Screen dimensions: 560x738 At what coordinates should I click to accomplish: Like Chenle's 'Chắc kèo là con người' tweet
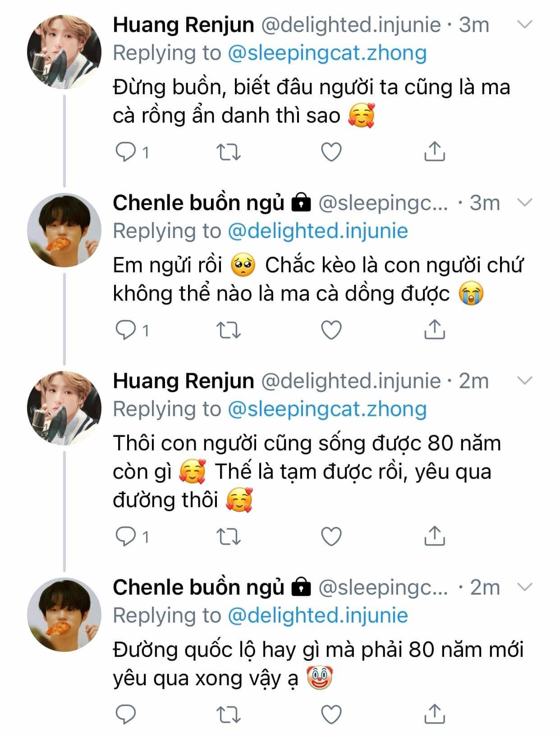tap(331, 330)
